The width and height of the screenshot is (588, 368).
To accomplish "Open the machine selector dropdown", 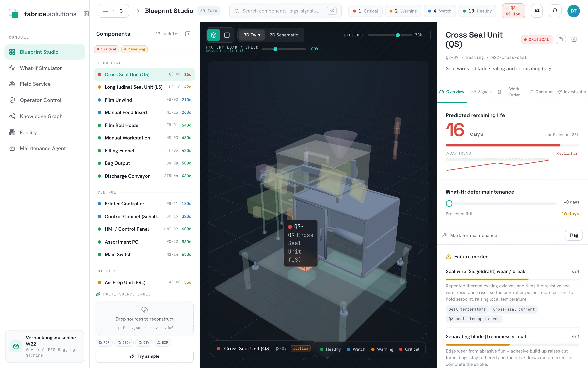I will [x=113, y=11].
